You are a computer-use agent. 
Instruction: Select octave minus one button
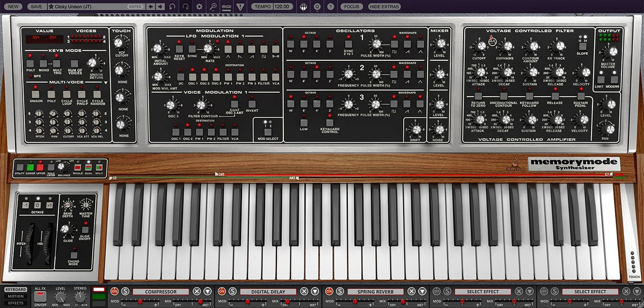24,206
